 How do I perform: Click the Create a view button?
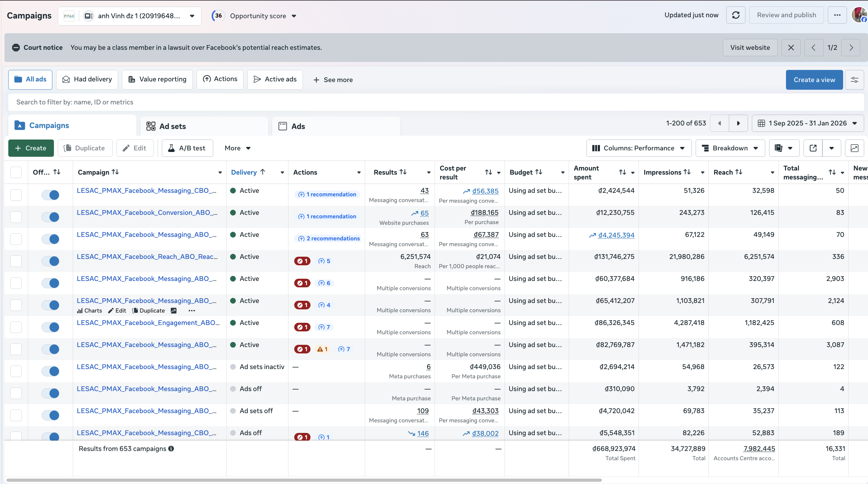tap(814, 80)
